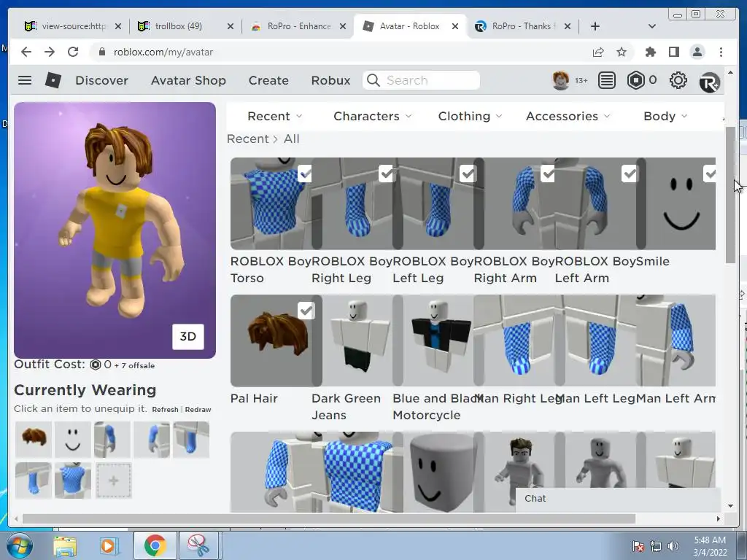Viewport: 747px width, 560px height.
Task: Open the hamburger navigation menu
Action: coord(25,80)
